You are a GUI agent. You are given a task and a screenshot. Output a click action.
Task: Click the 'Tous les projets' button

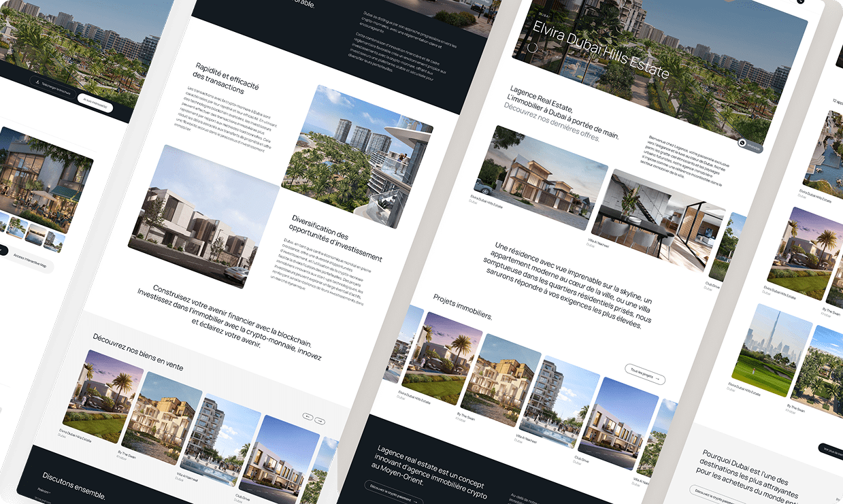pyautogui.click(x=645, y=375)
